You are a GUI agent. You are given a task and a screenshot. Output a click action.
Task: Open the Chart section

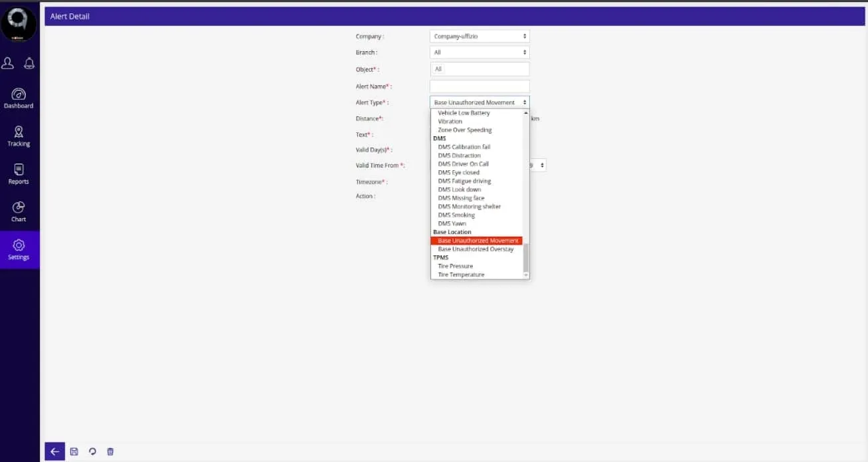pyautogui.click(x=19, y=212)
